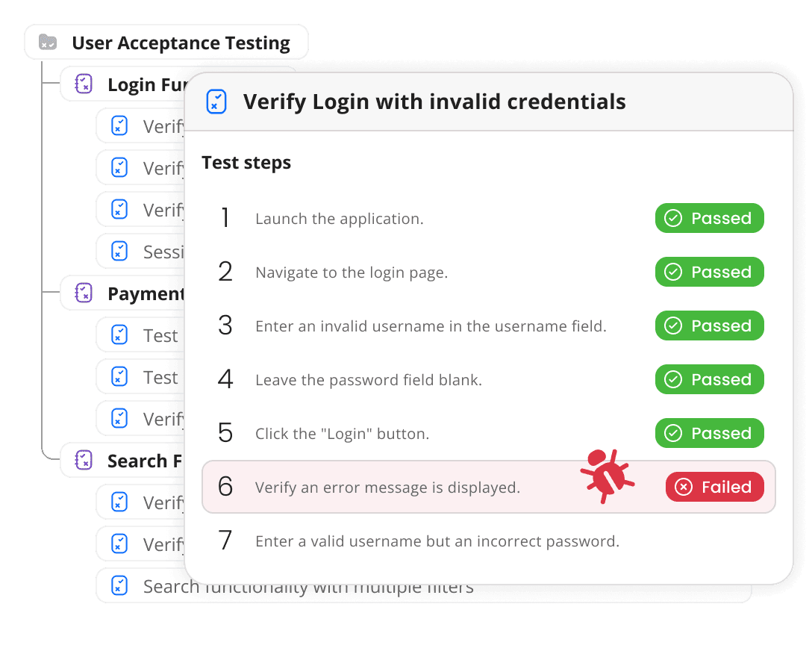812x657 pixels.
Task: Toggle the Failed status on step 6
Action: 714,487
